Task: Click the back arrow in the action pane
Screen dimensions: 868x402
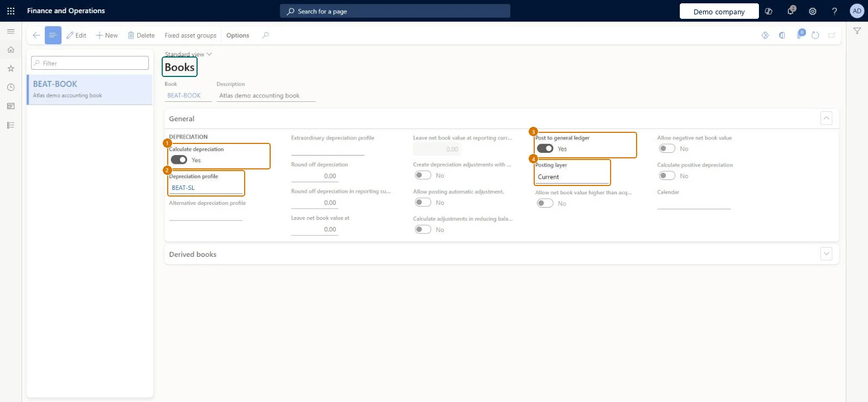Action: click(37, 35)
